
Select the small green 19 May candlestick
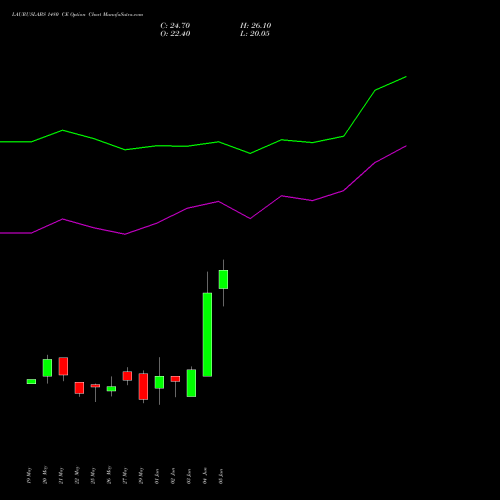(x=31, y=381)
